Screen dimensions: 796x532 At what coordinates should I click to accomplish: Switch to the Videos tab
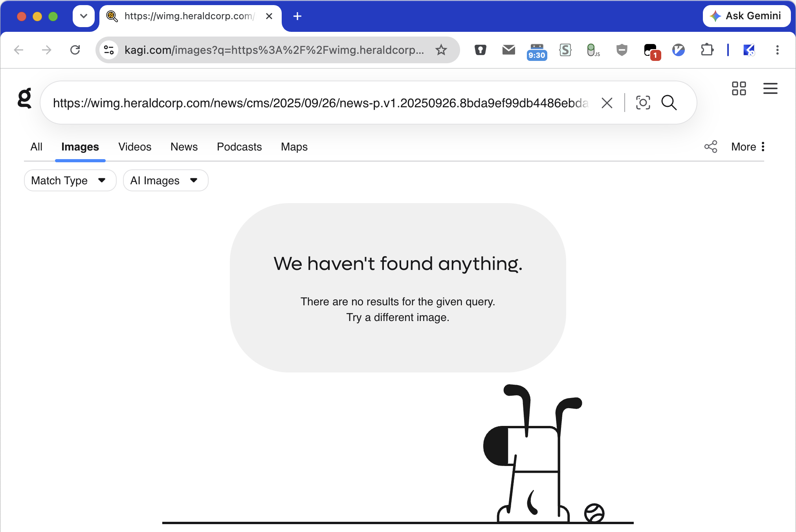[135, 147]
